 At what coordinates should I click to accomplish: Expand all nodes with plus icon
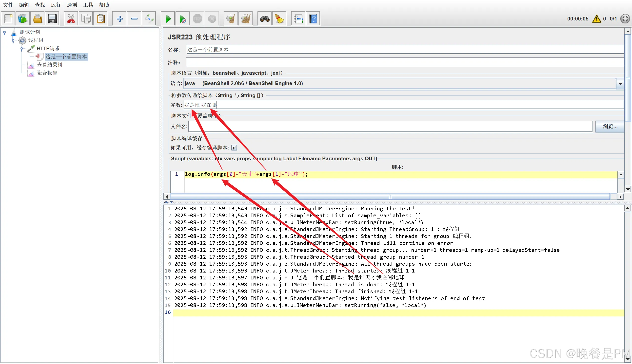coord(119,19)
